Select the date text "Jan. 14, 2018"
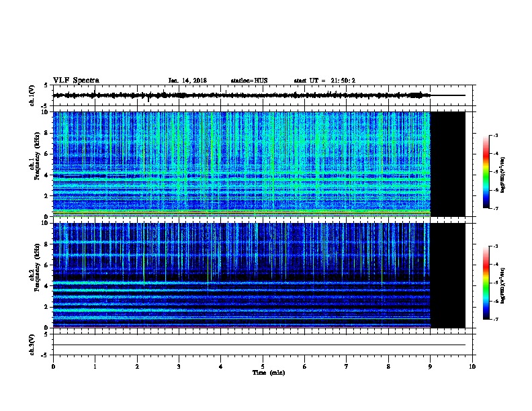Screen dimensions: 532x411 [187, 81]
